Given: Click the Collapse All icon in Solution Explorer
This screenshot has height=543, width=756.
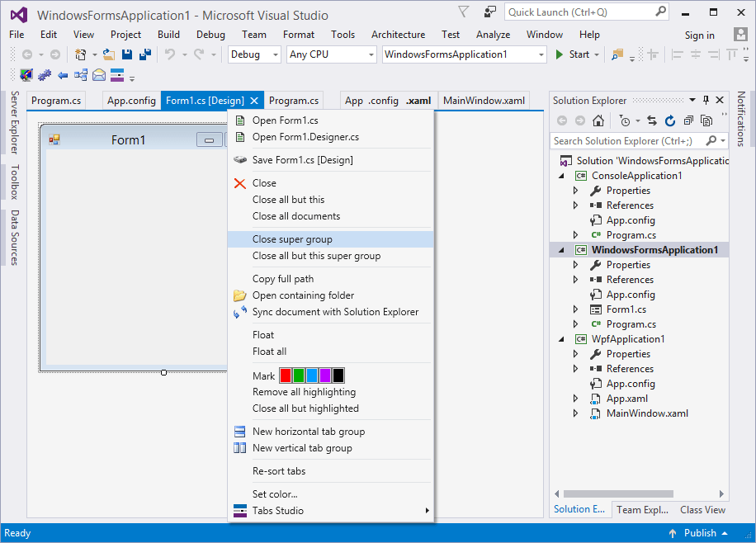Looking at the screenshot, I should pyautogui.click(x=688, y=120).
